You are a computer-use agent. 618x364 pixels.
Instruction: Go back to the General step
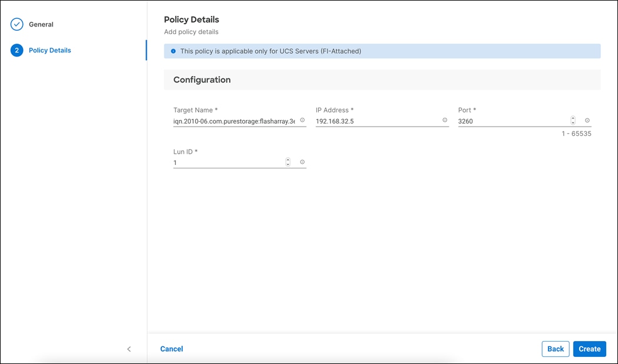(40, 25)
